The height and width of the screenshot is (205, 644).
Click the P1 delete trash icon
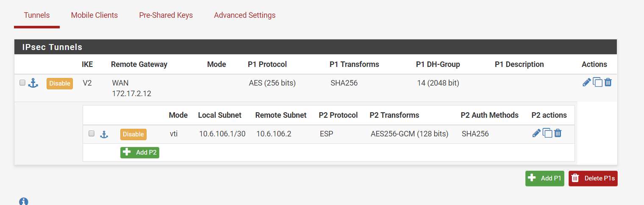(608, 83)
